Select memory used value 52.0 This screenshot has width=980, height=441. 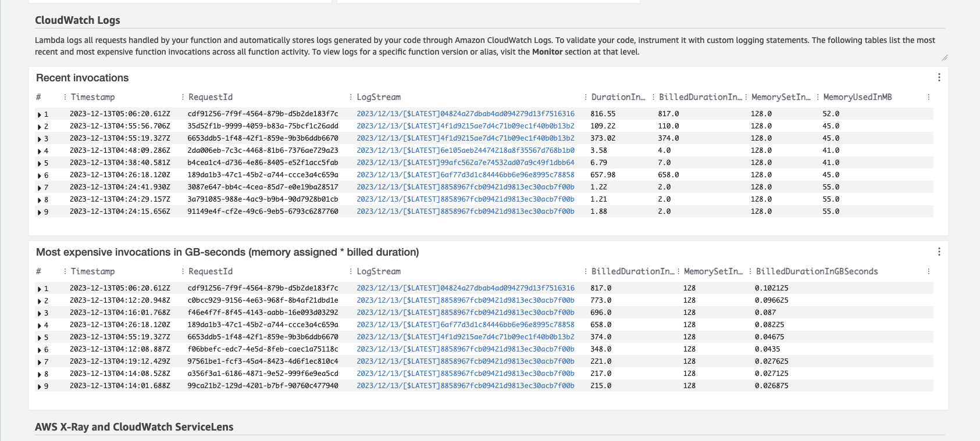click(831, 114)
